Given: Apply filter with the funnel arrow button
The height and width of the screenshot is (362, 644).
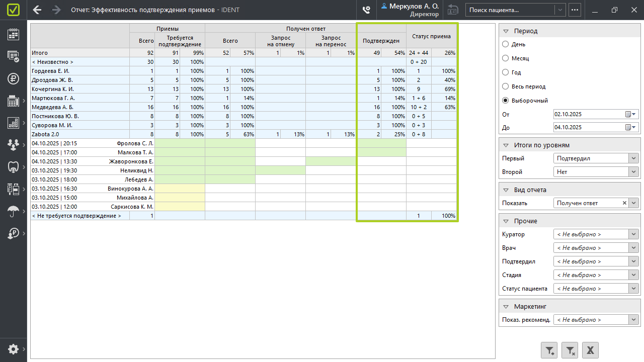Looking at the screenshot, I should (x=549, y=350).
